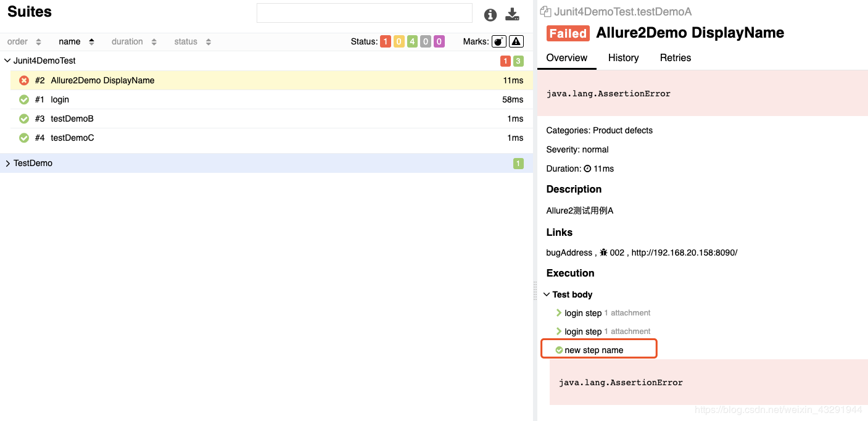The height and width of the screenshot is (421, 868).
Task: Open the http://192.168.20.158:8090/ link
Action: click(x=684, y=252)
